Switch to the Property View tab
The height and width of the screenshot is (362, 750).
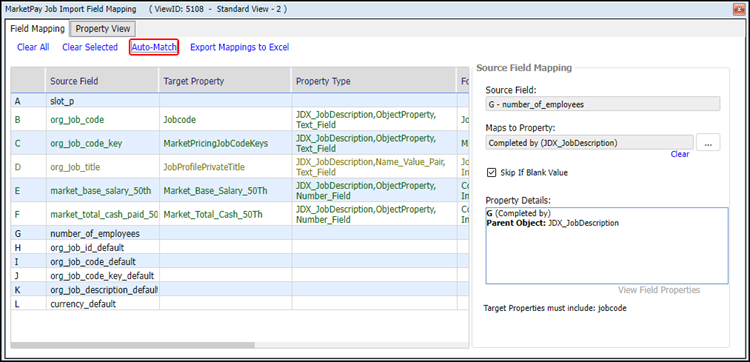point(103,29)
